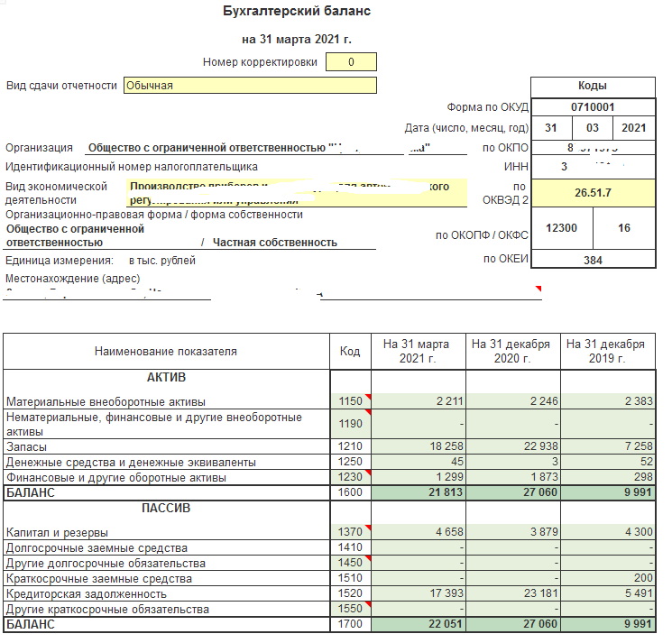This screenshot has width=672, height=643.
Task: Click the asset БАЛАНС total 21 813
Action: pyautogui.click(x=419, y=493)
